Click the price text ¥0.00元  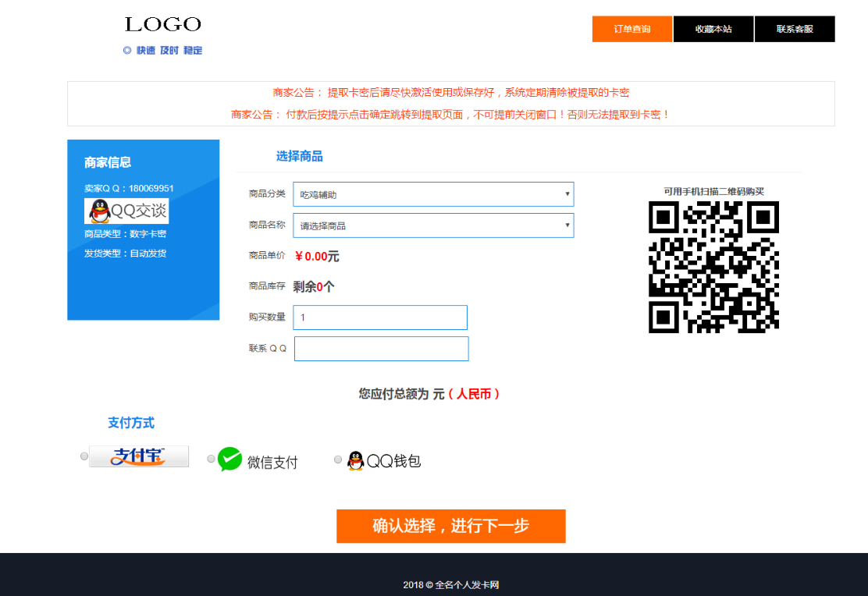317,256
